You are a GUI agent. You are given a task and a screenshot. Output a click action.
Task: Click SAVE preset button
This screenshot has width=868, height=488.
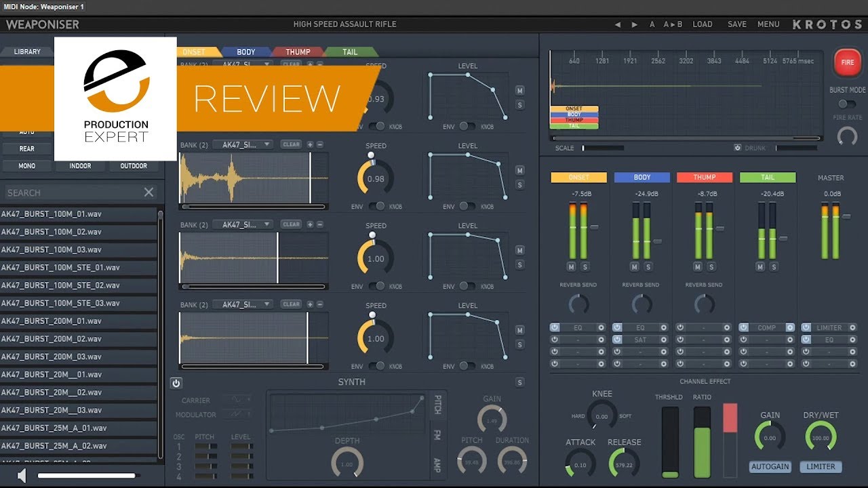point(737,24)
